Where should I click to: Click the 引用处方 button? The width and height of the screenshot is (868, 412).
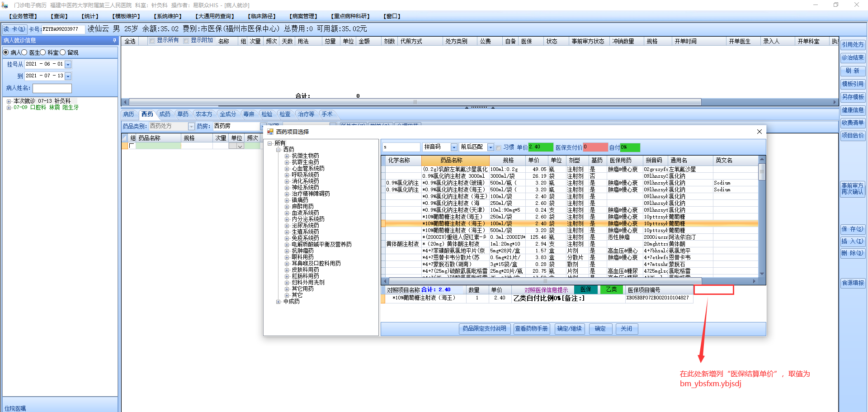[x=853, y=45]
